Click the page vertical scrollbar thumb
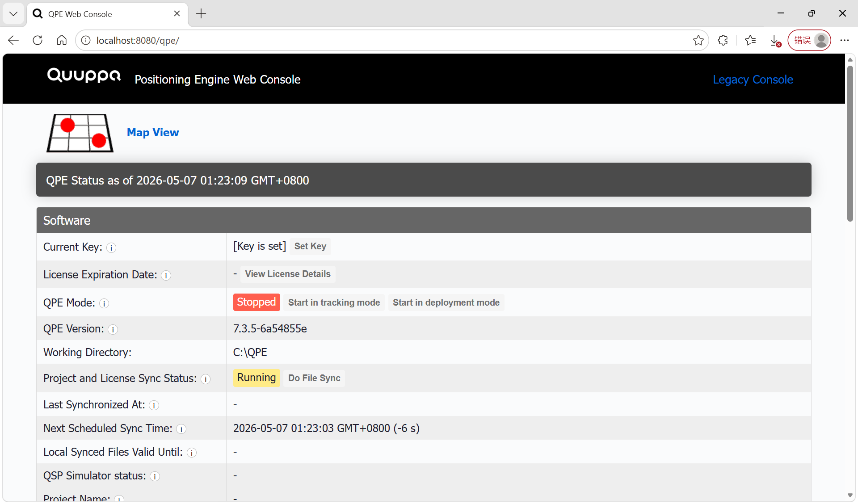Viewport: 858px width, 504px height. [x=850, y=143]
